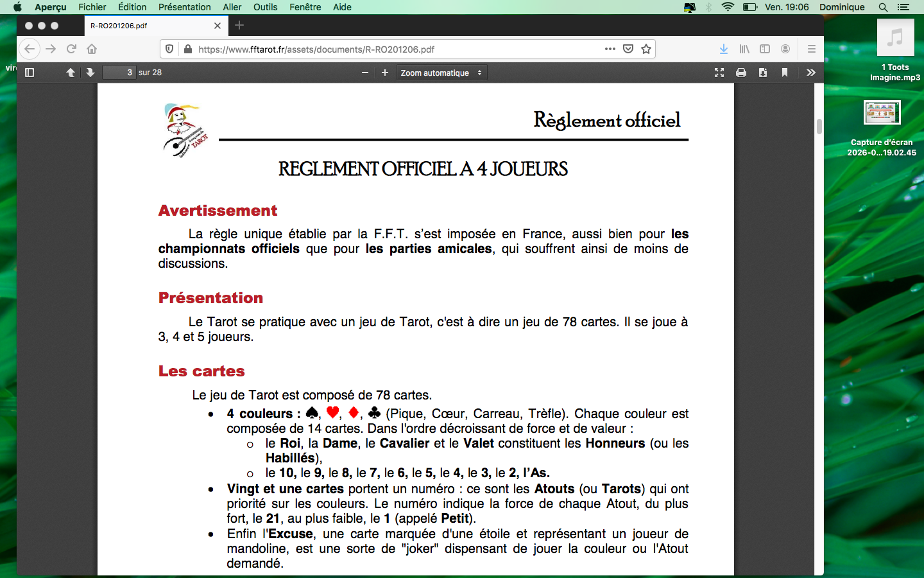Open the Outils menu
The height and width of the screenshot is (578, 924).
click(266, 7)
